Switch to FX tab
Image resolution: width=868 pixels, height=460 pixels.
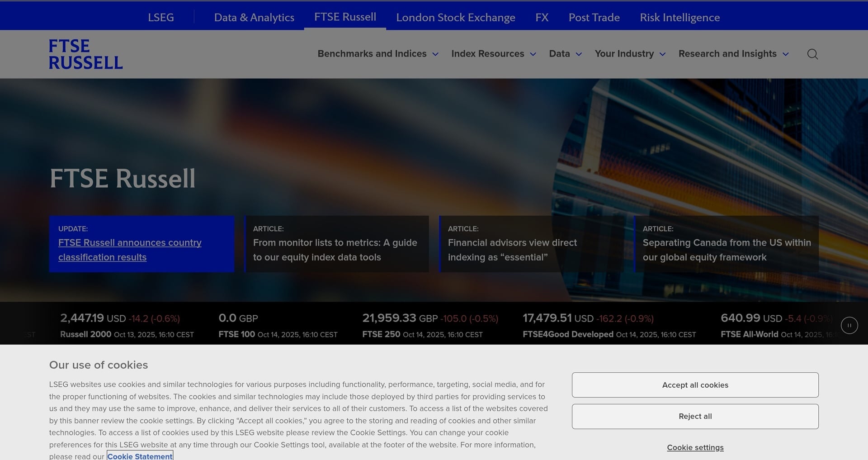tap(542, 17)
